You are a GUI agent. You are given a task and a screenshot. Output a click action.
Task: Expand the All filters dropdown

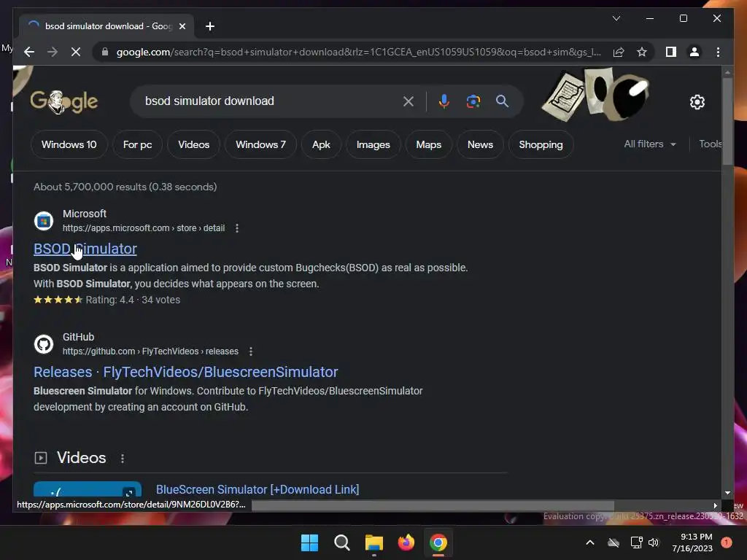[650, 144]
